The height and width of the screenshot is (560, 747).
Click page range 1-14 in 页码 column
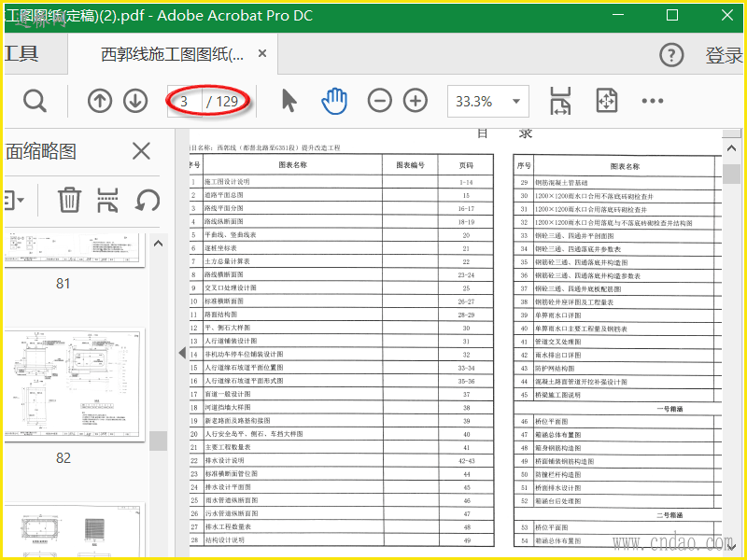pyautogui.click(x=466, y=182)
